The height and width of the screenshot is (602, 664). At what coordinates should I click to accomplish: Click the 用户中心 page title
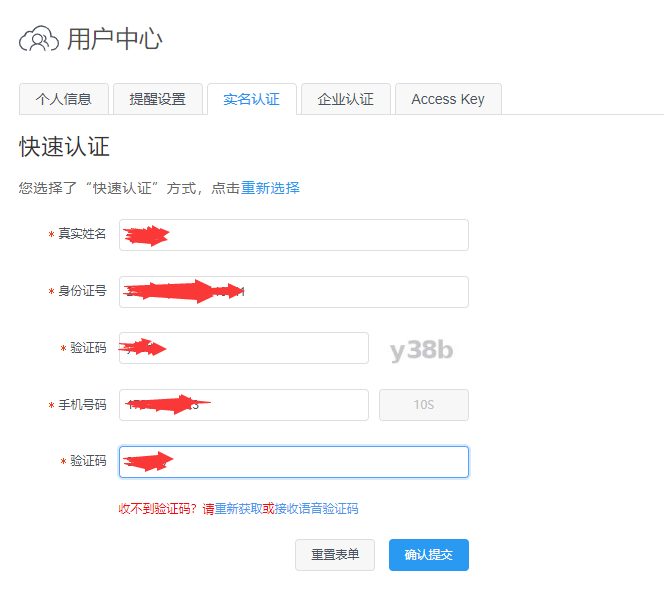tap(114, 40)
